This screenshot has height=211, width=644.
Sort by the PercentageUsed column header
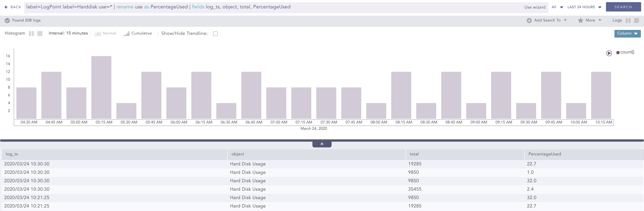545,154
